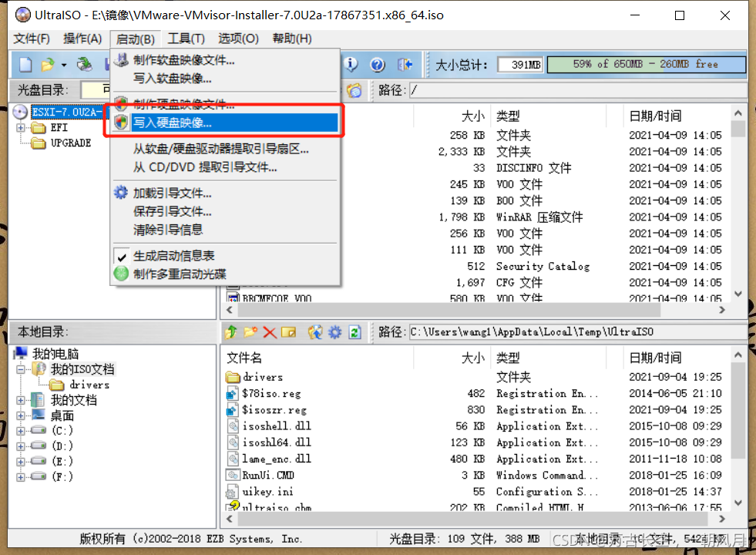Expand the (E:) drive node

click(x=20, y=462)
